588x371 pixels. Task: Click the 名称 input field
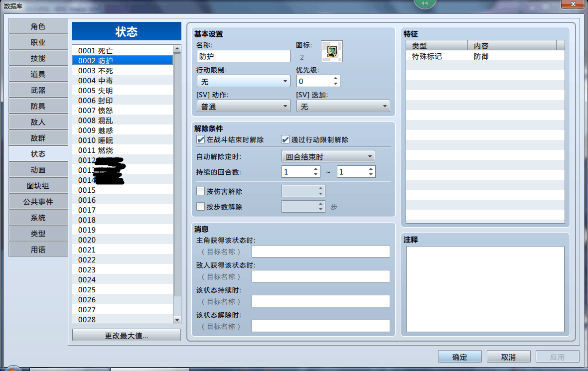point(243,56)
